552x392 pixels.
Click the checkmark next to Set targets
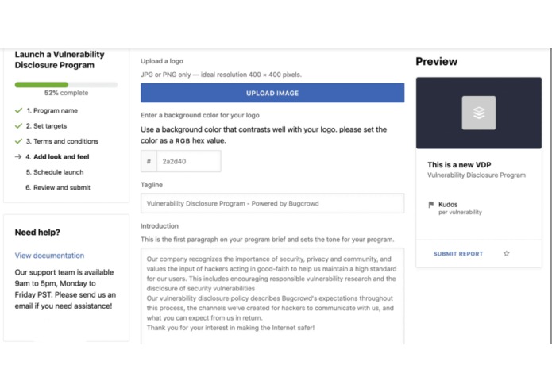click(18, 126)
